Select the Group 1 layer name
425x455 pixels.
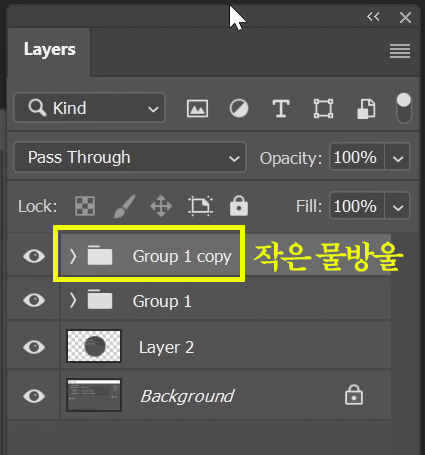pyautogui.click(x=162, y=301)
